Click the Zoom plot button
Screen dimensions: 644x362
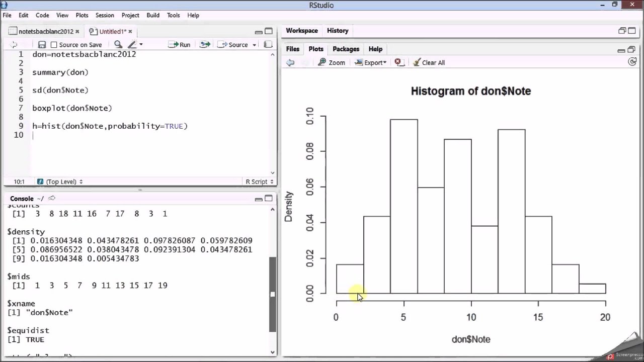(x=332, y=63)
